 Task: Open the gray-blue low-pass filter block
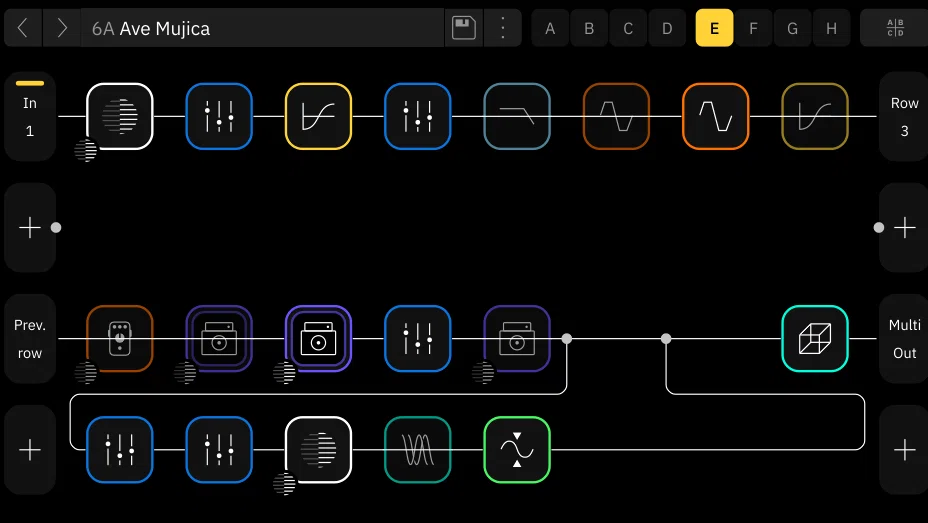tap(517, 117)
